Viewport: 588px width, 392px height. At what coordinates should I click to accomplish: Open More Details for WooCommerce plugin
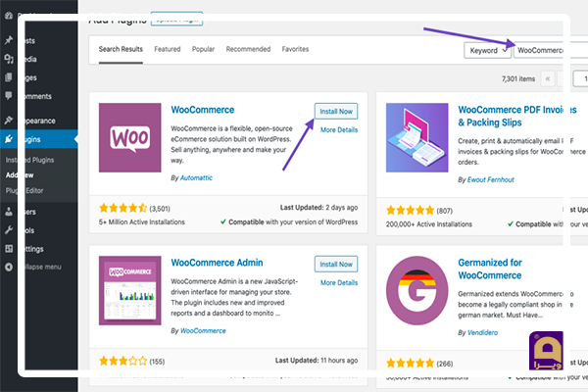339,129
